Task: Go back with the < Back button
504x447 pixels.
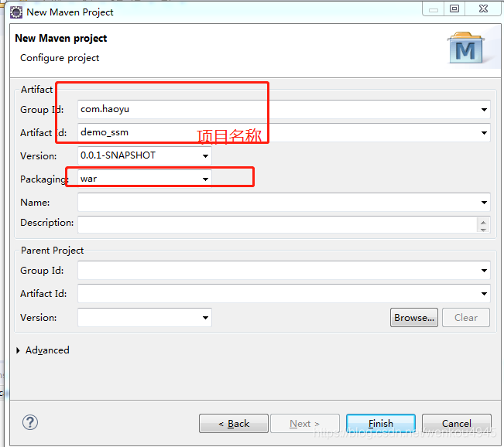Action: coord(234,424)
